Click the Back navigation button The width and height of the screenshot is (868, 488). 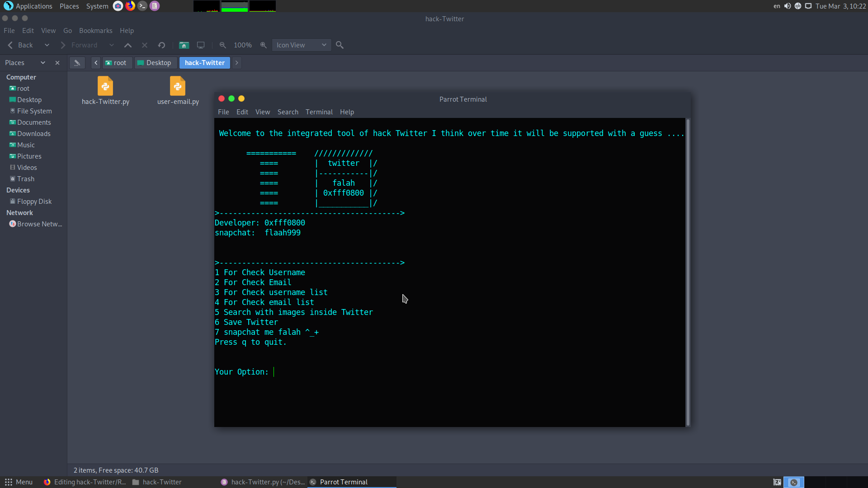click(21, 45)
